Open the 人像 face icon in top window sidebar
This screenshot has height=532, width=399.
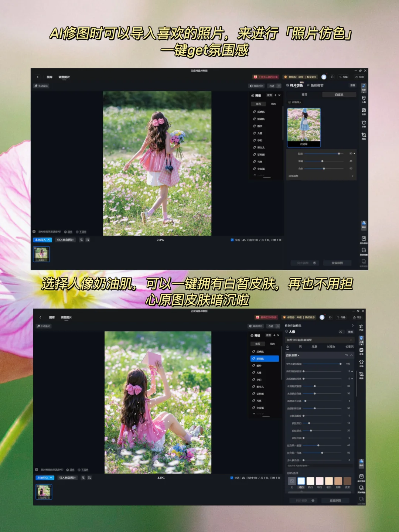pyautogui.click(x=364, y=99)
